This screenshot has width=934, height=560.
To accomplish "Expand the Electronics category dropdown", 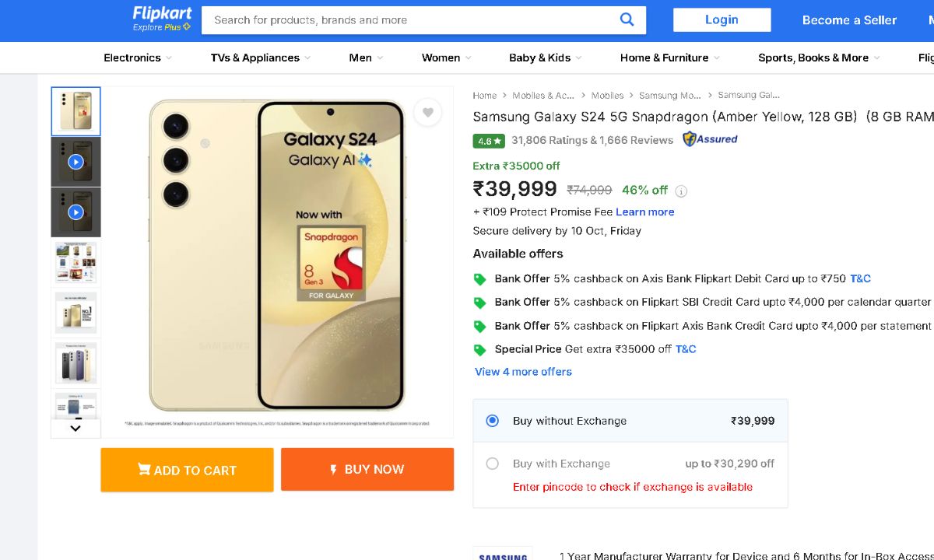I will tap(138, 58).
